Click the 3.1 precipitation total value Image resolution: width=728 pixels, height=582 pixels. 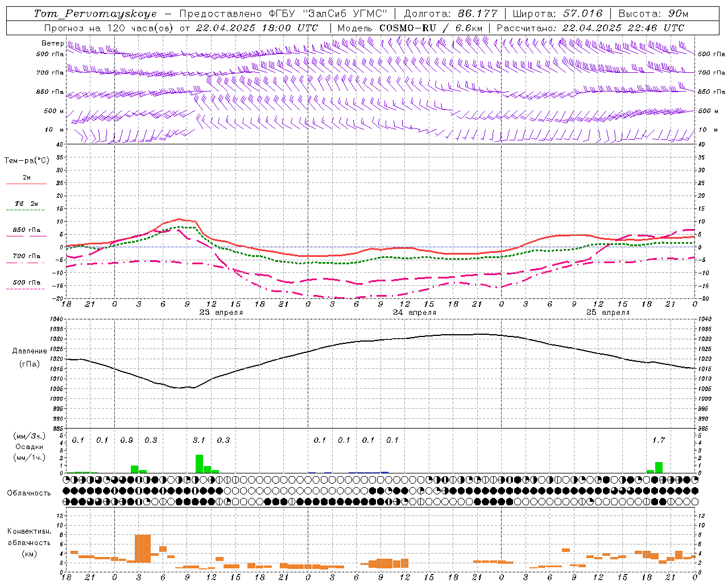pos(199,440)
